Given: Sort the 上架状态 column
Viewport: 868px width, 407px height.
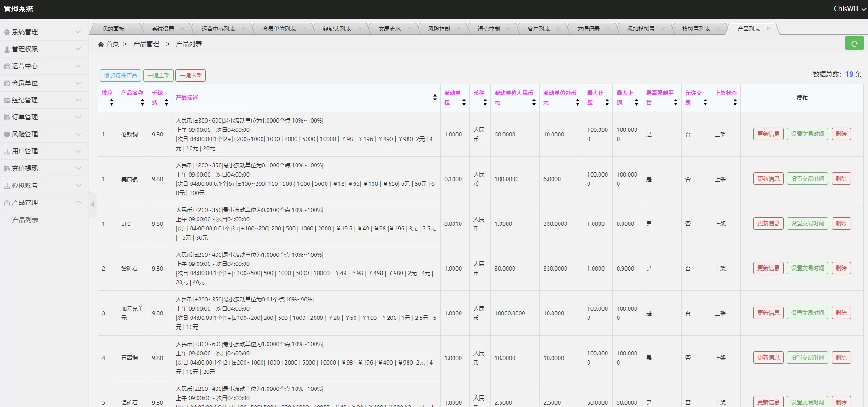Looking at the screenshot, I should 735,102.
